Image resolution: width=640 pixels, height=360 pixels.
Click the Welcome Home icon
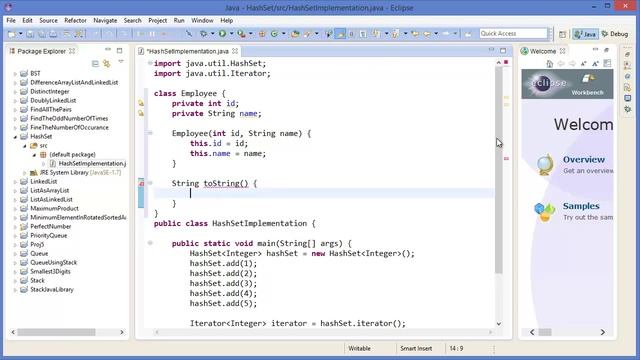click(550, 64)
